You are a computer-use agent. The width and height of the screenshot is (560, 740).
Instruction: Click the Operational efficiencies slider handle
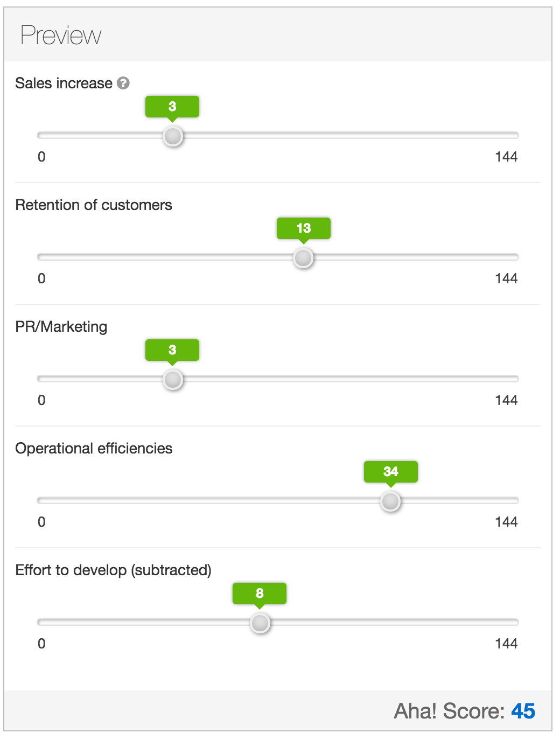[390, 501]
